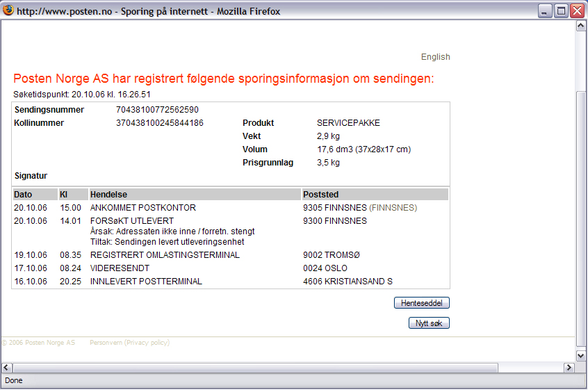This screenshot has width=588, height=390.
Task: Click the 9300 FINNSNES location
Action: (x=335, y=221)
